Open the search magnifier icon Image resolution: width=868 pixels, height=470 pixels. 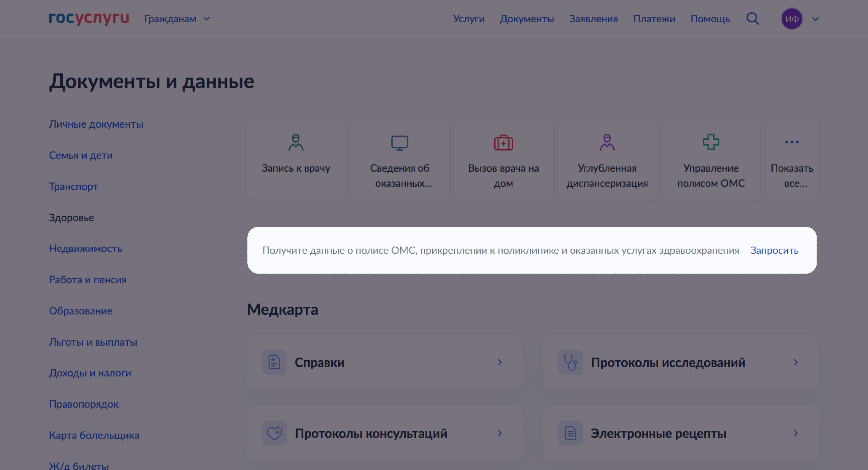click(x=752, y=19)
